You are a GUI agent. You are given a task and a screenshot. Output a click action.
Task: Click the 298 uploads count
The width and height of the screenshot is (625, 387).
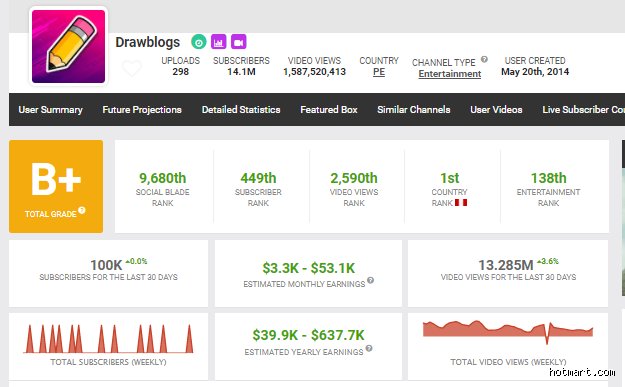click(181, 72)
